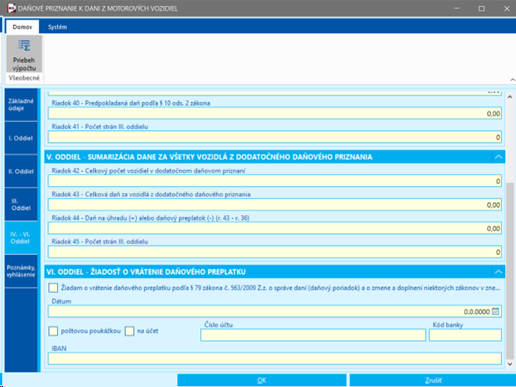The height and width of the screenshot is (387, 516).
Task: Open the calendar picker in Dátum field
Action: pos(495,311)
